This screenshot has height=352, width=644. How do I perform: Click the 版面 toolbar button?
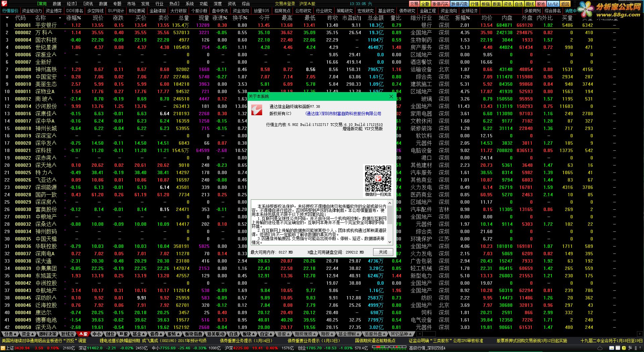pos(496,4)
